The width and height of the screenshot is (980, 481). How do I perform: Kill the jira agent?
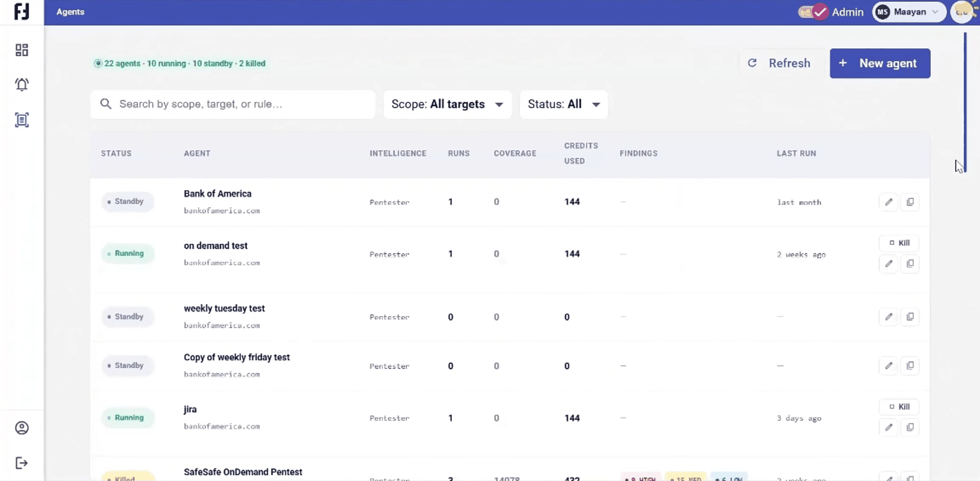[899, 406]
